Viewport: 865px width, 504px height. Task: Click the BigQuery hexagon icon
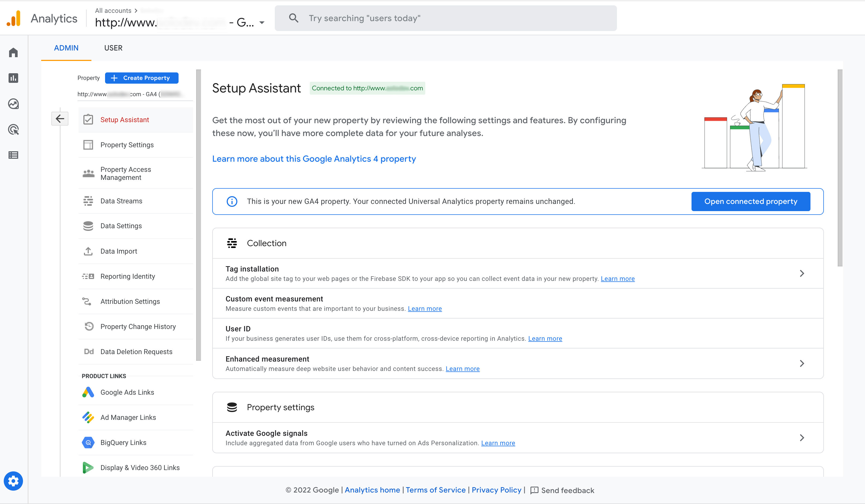coord(88,443)
